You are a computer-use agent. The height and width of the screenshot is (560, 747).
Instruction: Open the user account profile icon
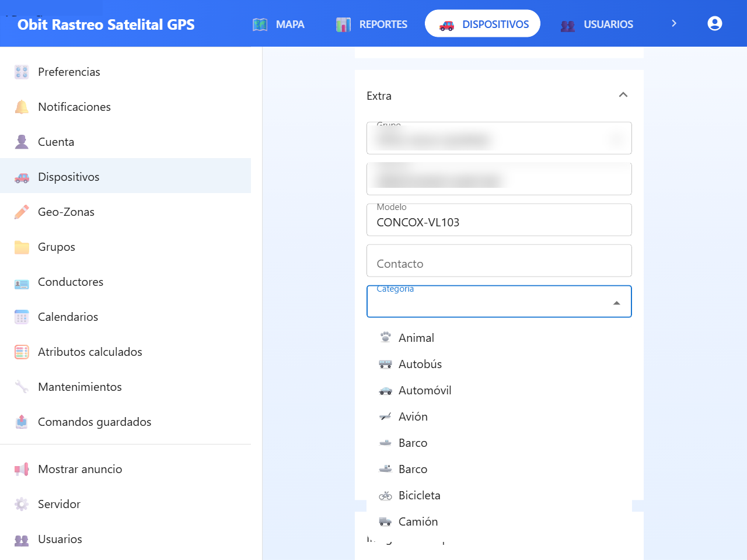[x=715, y=23]
